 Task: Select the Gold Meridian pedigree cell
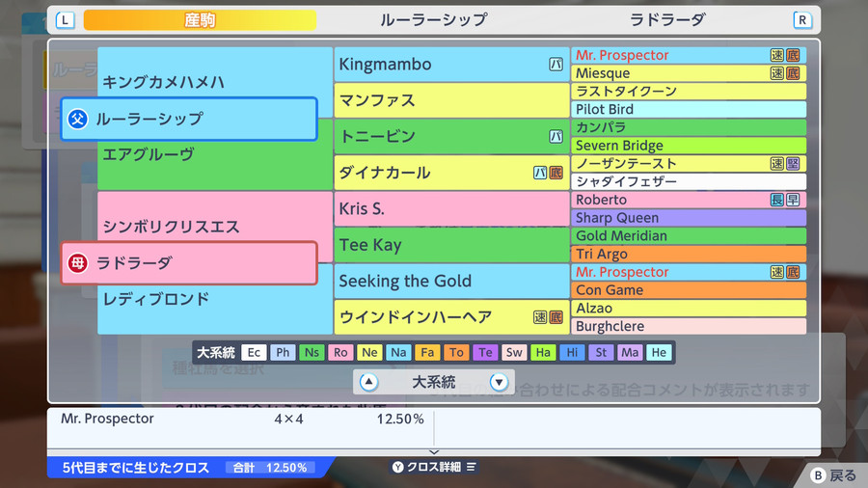pyautogui.click(x=689, y=235)
